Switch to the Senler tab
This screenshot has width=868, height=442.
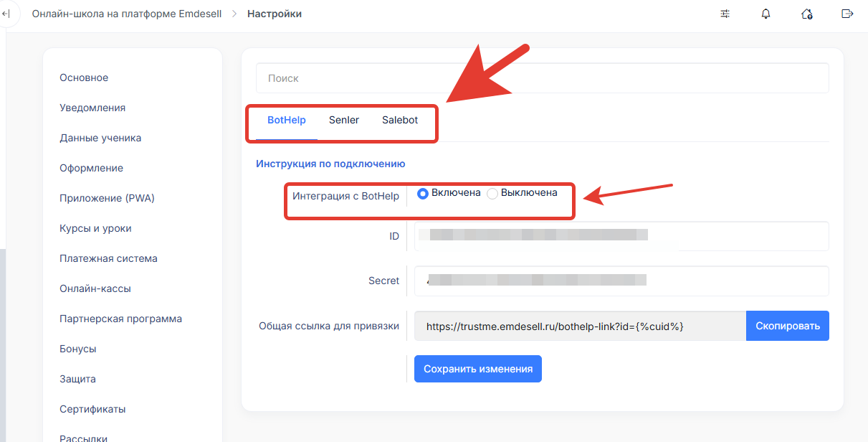pos(344,120)
